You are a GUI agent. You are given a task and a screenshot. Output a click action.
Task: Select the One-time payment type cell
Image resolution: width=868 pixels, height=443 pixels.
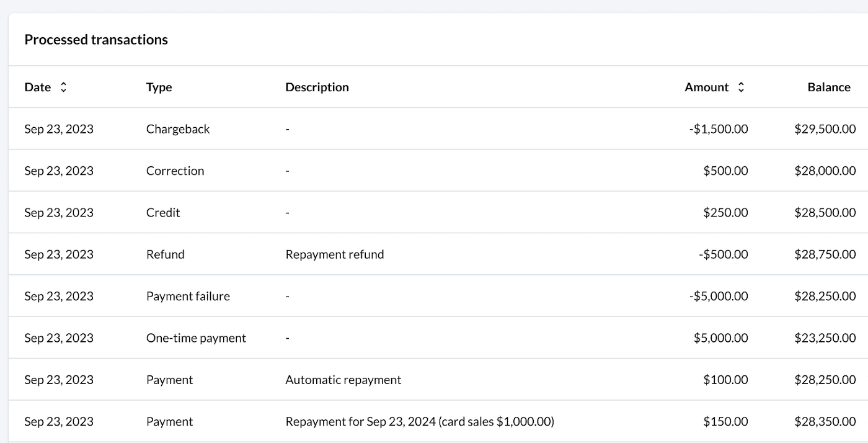196,338
